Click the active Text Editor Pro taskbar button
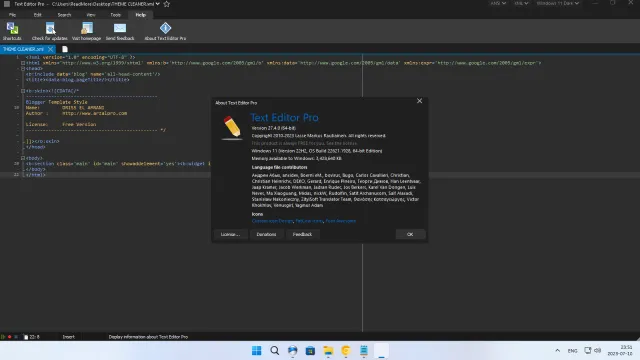The image size is (640, 360). (x=382, y=351)
